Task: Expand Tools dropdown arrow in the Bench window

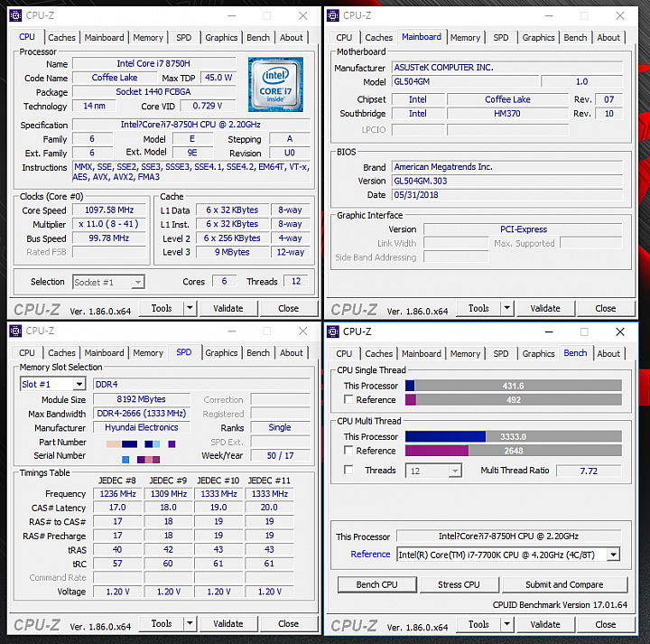Action: [x=506, y=624]
